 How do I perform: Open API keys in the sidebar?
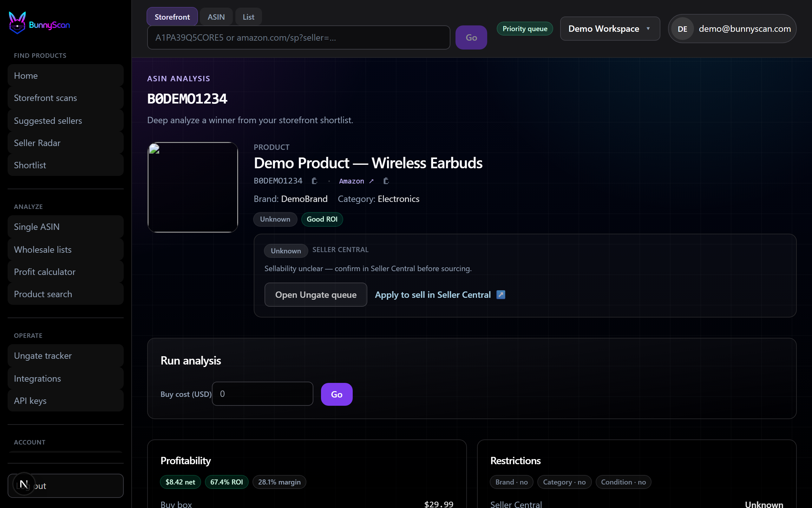click(x=65, y=401)
